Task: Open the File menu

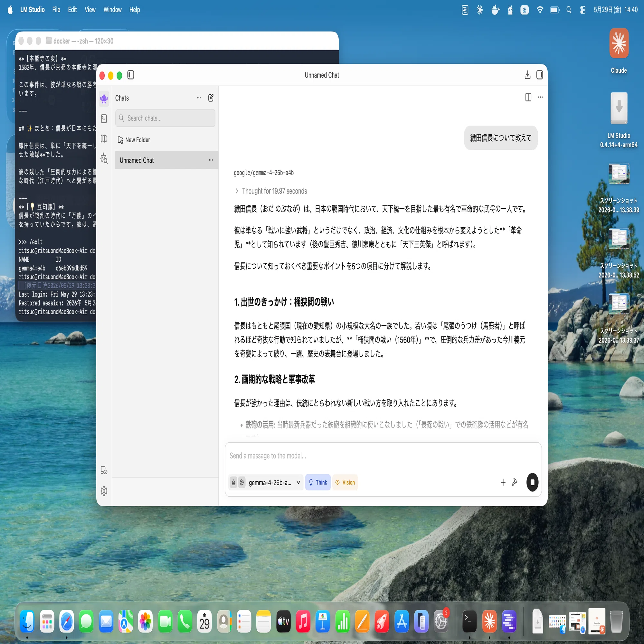Action: click(x=56, y=10)
